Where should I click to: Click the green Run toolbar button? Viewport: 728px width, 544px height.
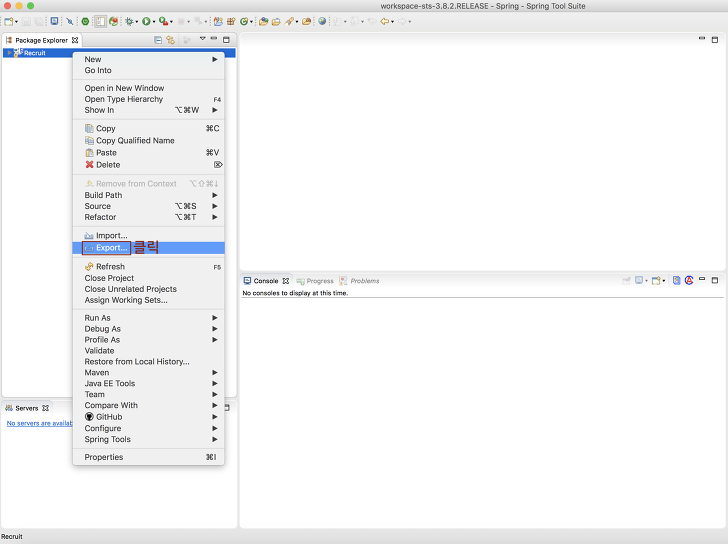coord(146,21)
